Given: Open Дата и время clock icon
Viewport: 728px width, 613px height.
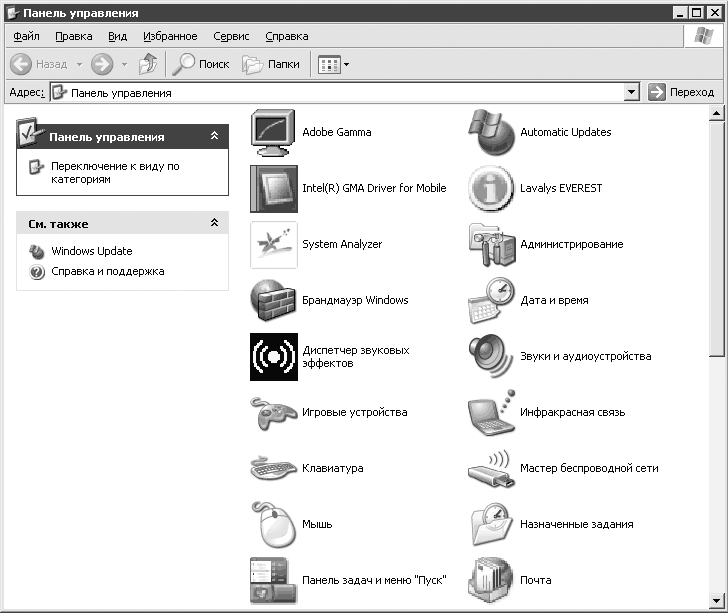Looking at the screenshot, I should pyautogui.click(x=491, y=300).
